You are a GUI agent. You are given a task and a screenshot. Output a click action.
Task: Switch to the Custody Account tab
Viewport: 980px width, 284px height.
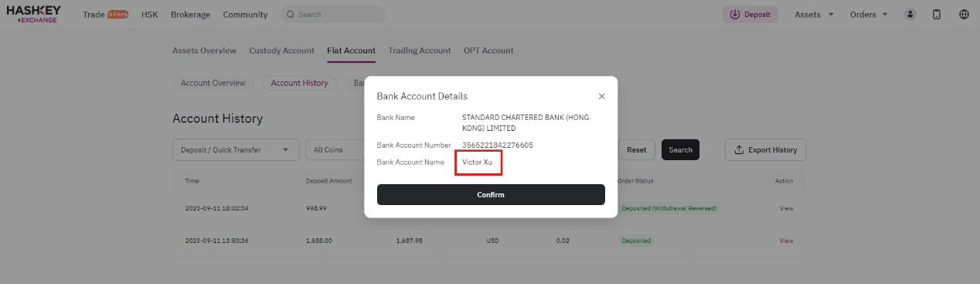tap(281, 50)
